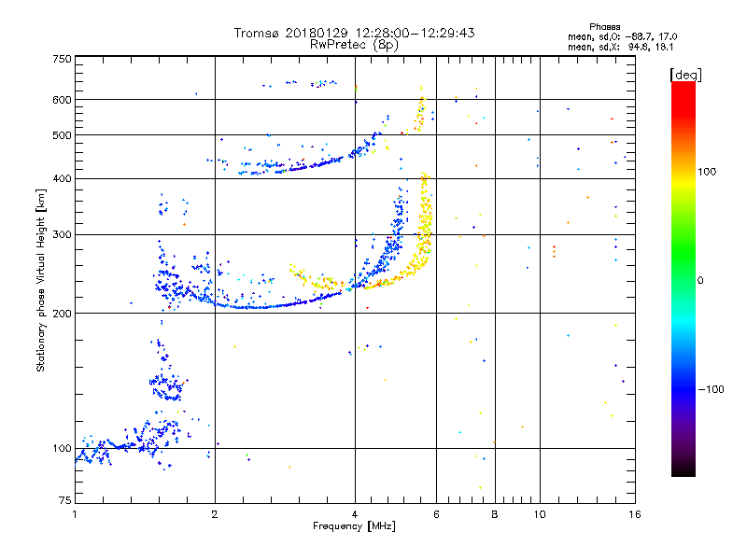747x560 pixels.
Task: Click the colorbar label '100'
Action: pos(707,172)
